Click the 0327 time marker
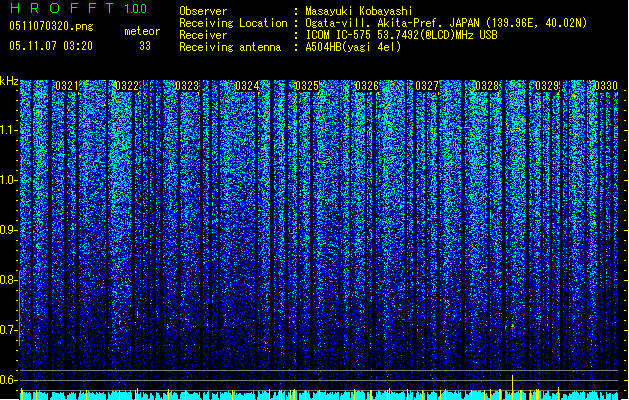Viewport: 629px width, 400px height. click(427, 86)
